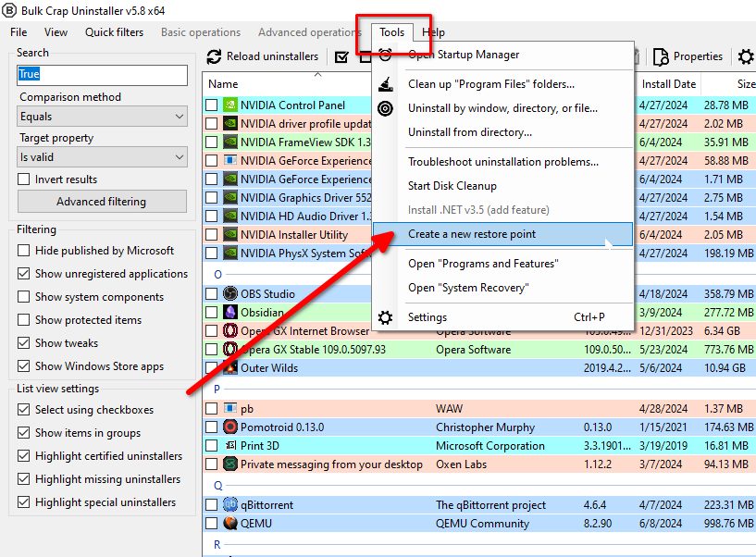This screenshot has height=557, width=756.
Task: Enable Invert results checkbox
Action: pyautogui.click(x=23, y=179)
